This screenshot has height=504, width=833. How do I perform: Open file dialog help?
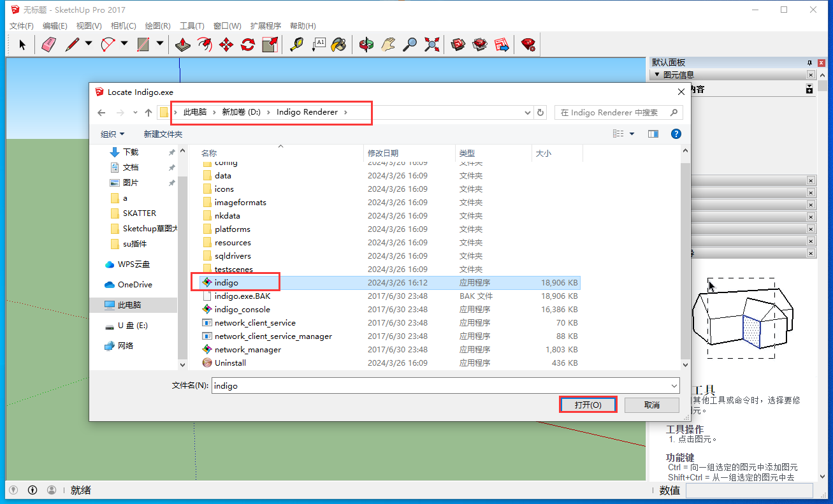coord(676,134)
